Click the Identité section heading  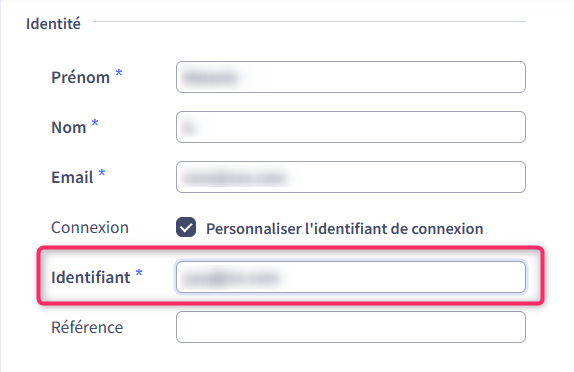point(53,24)
